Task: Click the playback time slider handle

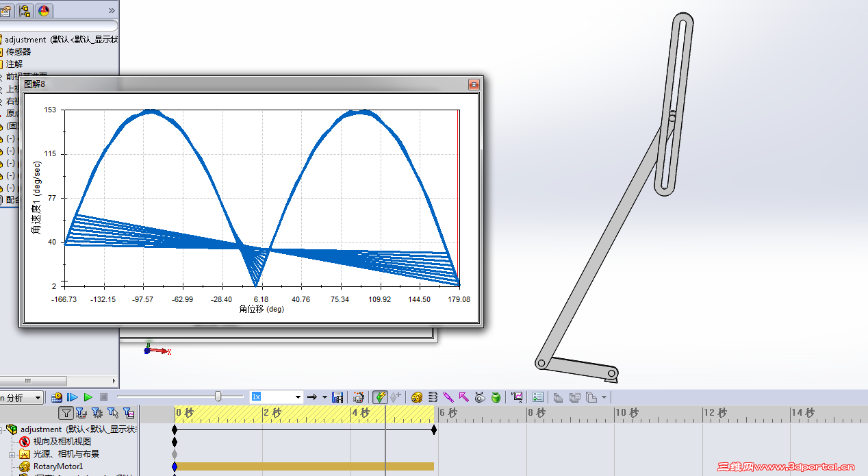Action: tap(218, 397)
